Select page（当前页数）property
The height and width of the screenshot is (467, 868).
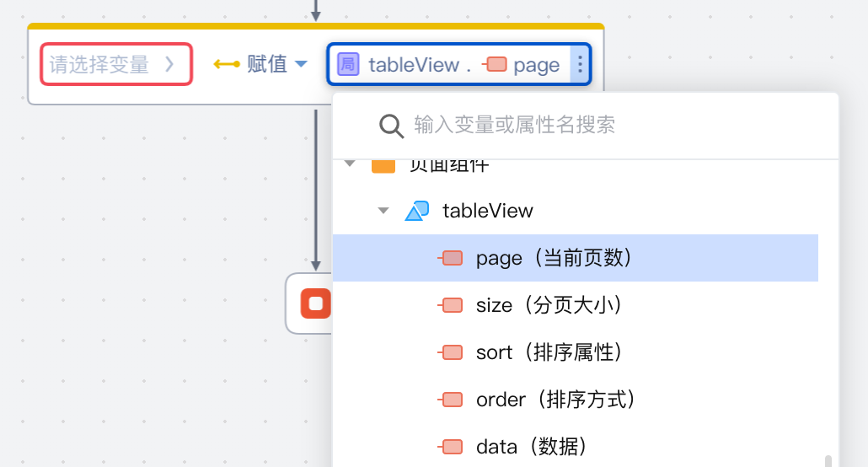point(576,258)
